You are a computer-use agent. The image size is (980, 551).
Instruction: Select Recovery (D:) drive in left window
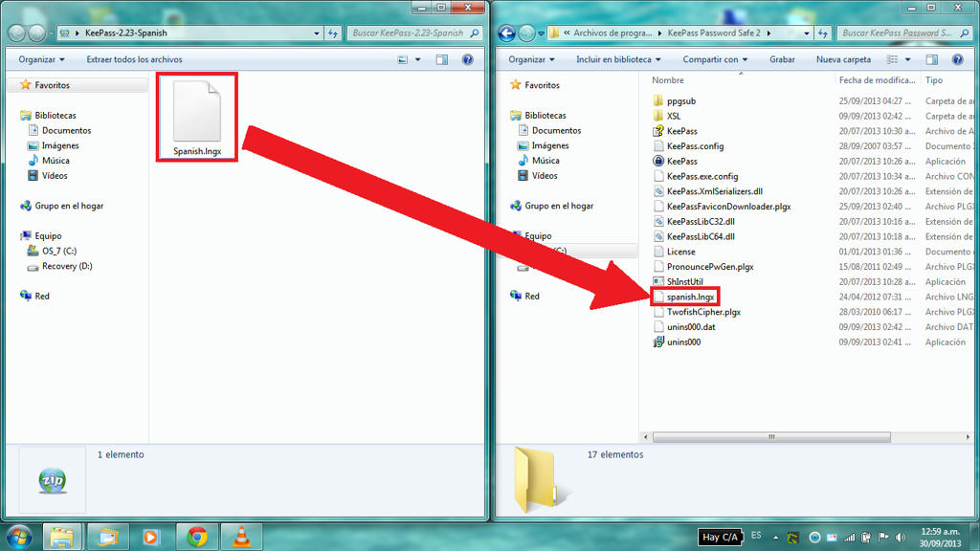67,266
